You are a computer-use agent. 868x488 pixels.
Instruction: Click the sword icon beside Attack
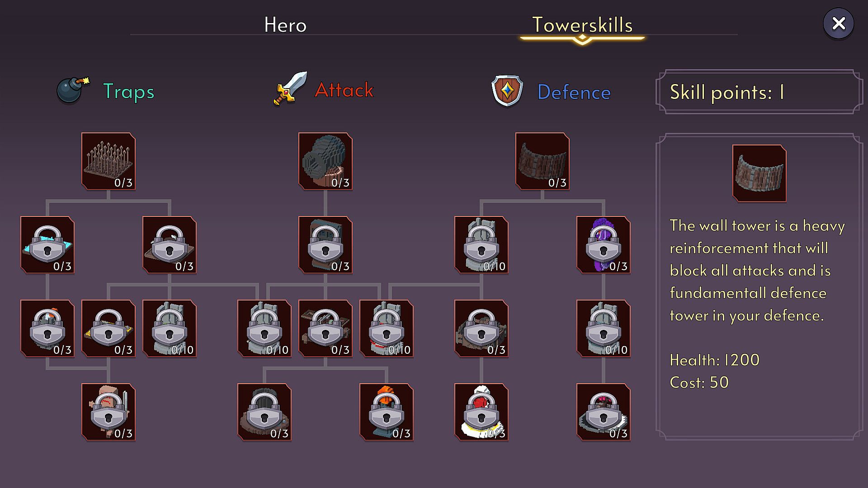290,89
